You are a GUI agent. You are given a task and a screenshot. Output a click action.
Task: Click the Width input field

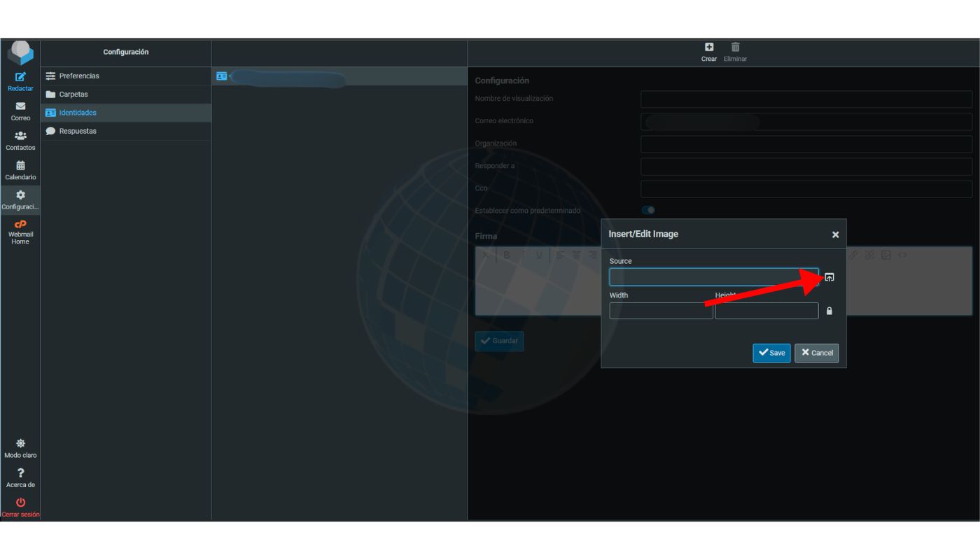coord(661,311)
